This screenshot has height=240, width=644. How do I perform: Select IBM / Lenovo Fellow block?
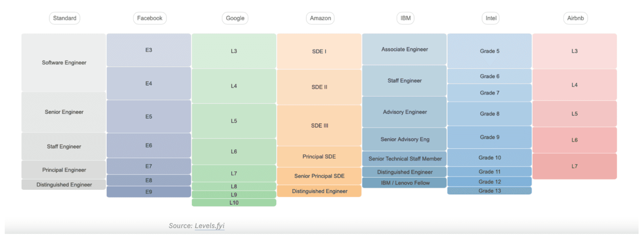click(x=404, y=183)
